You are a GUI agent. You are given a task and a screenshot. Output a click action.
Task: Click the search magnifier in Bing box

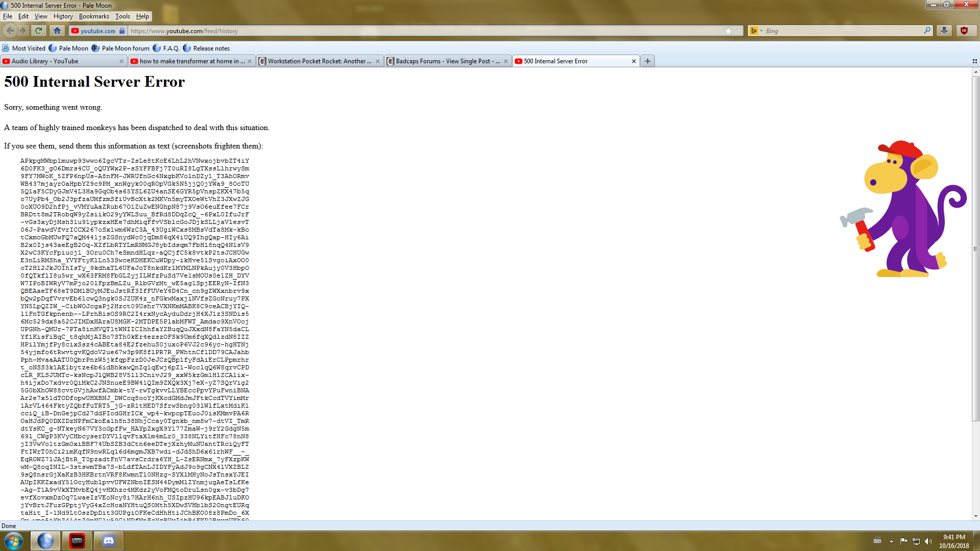coord(927,31)
